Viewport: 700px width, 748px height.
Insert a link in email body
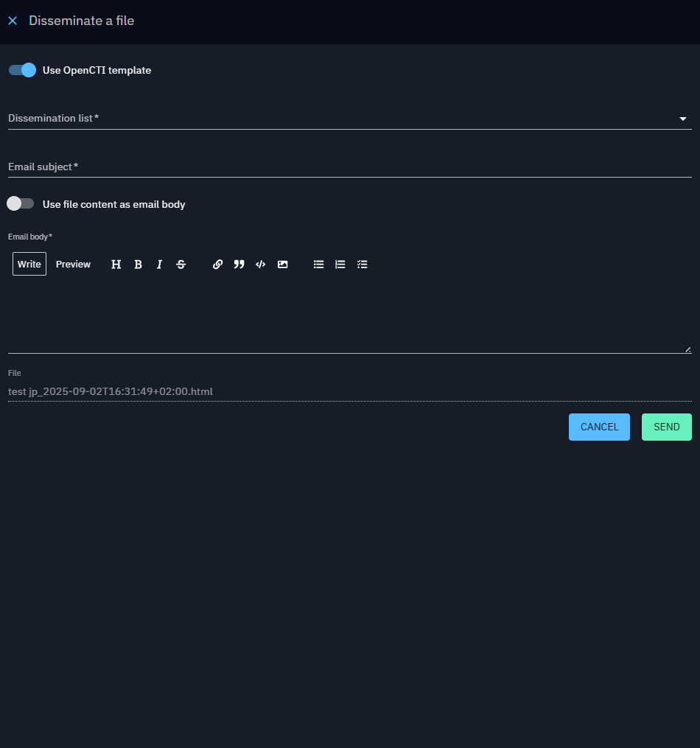pyautogui.click(x=217, y=265)
